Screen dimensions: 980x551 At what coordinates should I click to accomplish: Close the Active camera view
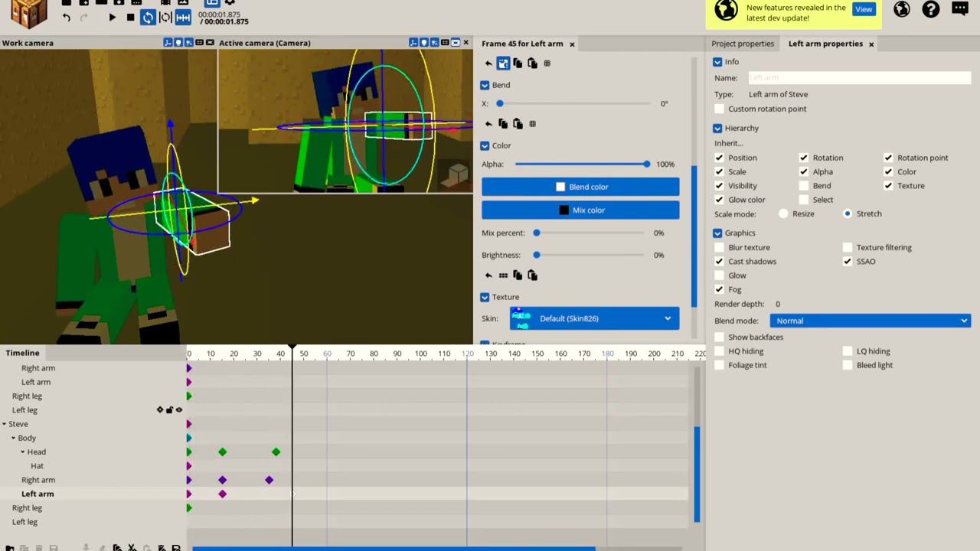point(466,42)
